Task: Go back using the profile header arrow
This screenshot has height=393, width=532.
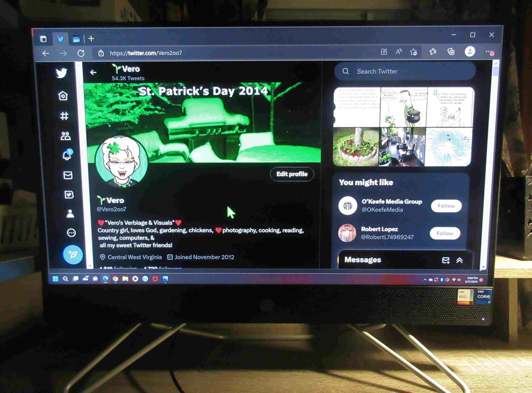Action: click(x=93, y=72)
